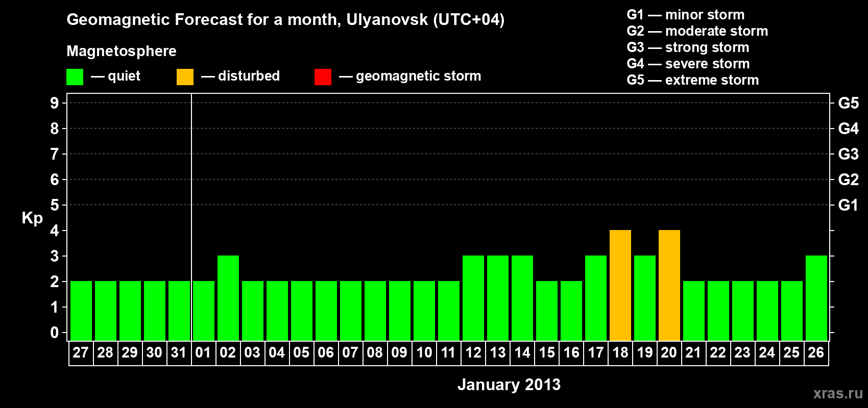
Task: Click the January 2013 month label
Action: [x=509, y=385]
